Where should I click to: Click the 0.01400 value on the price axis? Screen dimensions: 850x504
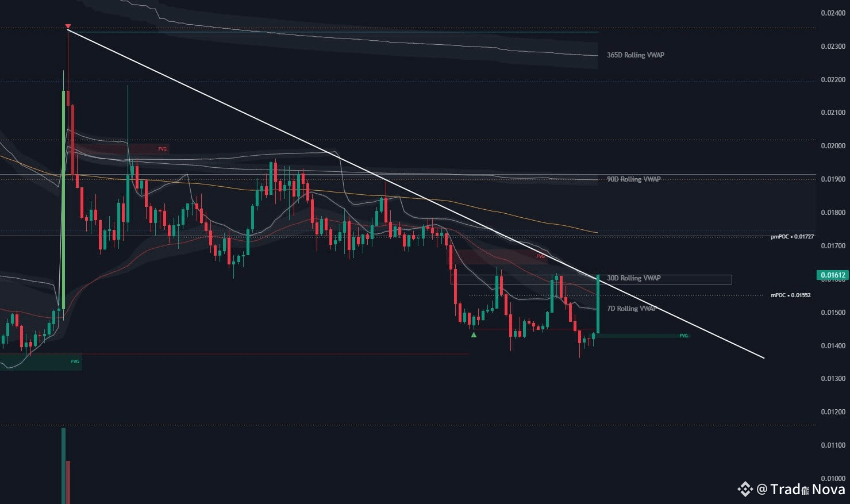pos(832,344)
